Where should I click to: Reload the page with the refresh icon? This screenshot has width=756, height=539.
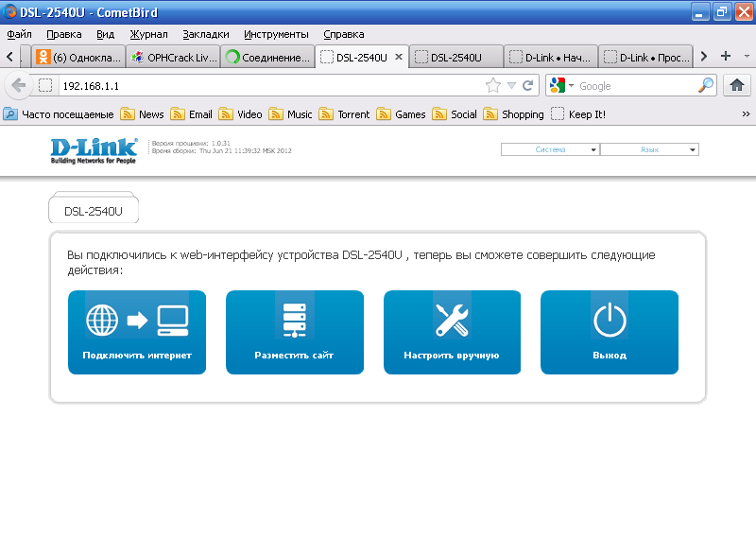click(528, 86)
